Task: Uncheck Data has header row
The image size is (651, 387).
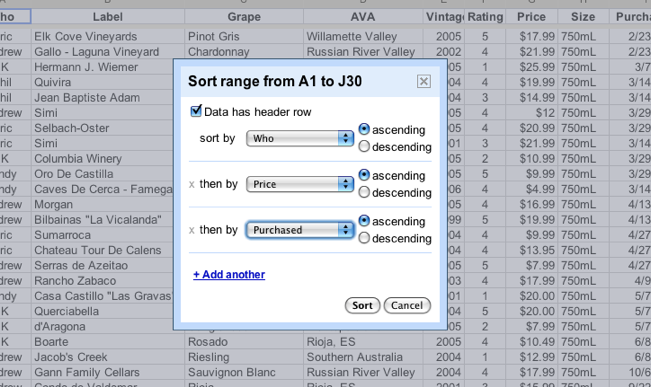Action: point(196,111)
